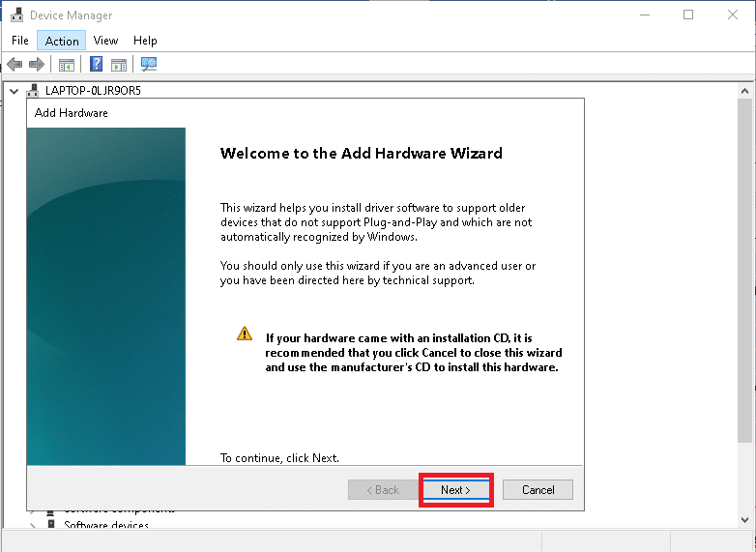Click the disabled Back button
756x552 pixels.
(383, 490)
